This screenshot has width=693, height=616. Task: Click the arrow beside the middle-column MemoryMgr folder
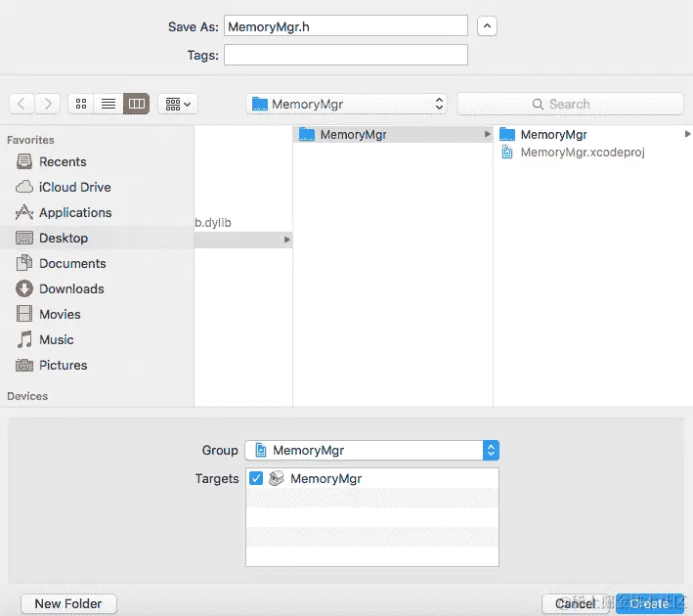pos(487,134)
